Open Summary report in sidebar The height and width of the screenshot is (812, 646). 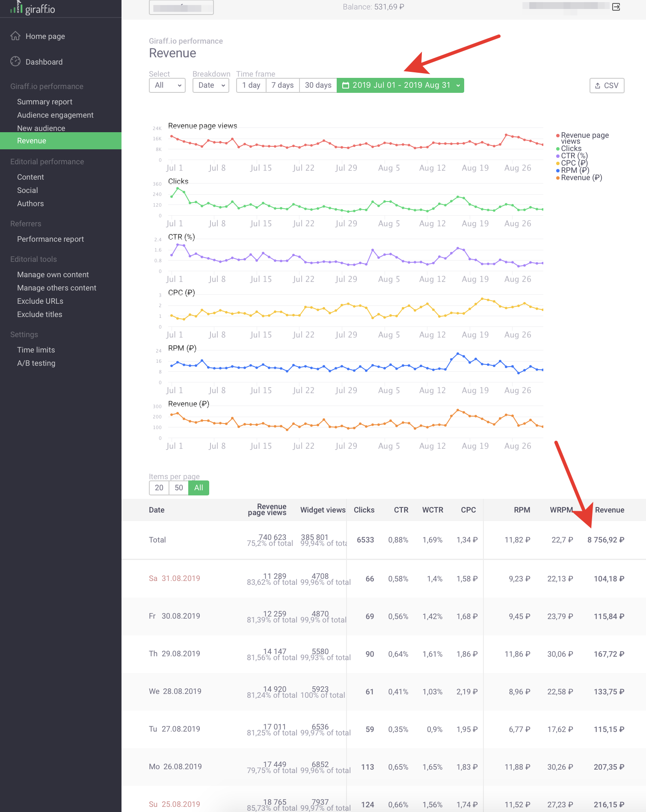pyautogui.click(x=44, y=102)
